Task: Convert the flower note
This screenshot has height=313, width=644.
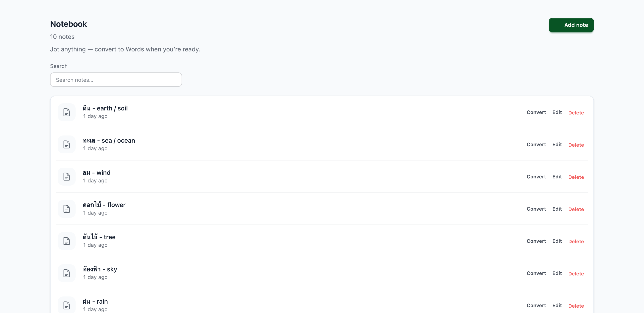Action: pyautogui.click(x=536, y=209)
